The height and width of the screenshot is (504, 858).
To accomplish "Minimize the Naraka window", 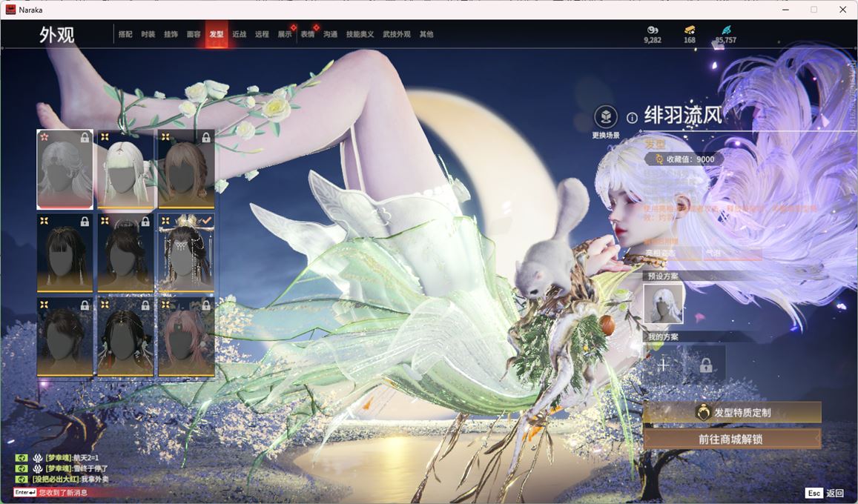I will point(786,10).
